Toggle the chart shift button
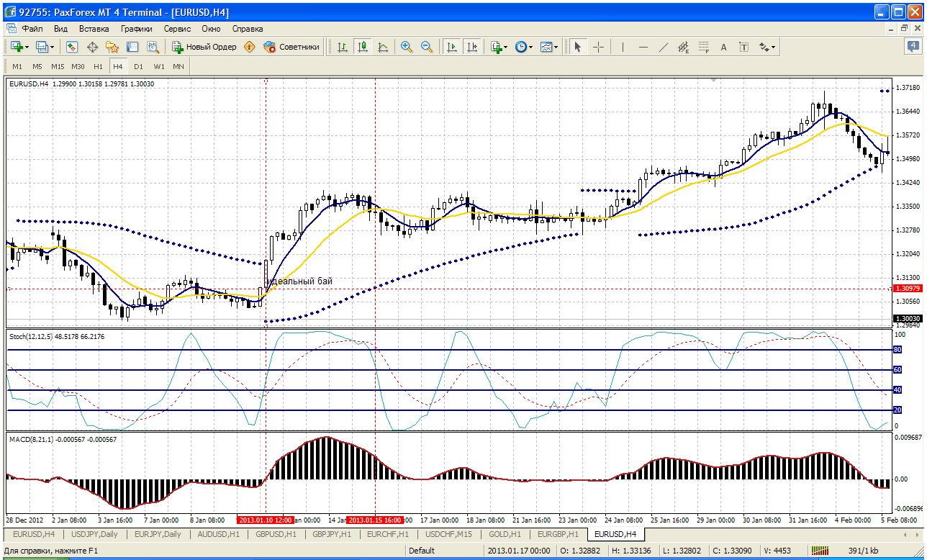The height and width of the screenshot is (560, 927). point(472,47)
